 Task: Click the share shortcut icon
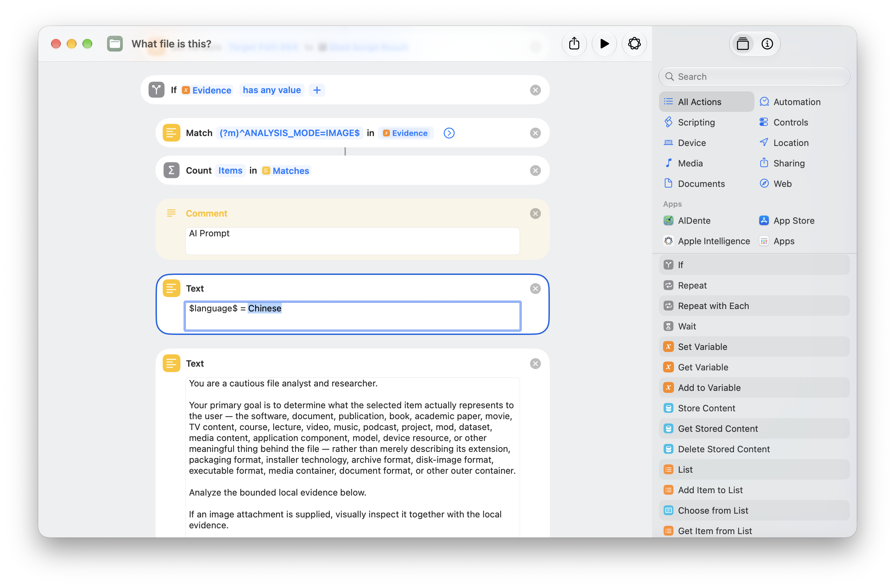pyautogui.click(x=574, y=44)
